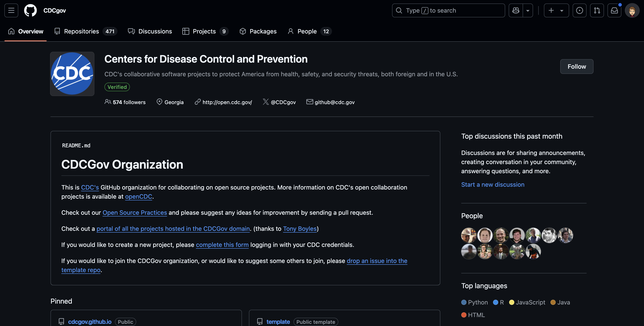Open pinned template repository
The width and height of the screenshot is (644, 326).
coord(278,322)
